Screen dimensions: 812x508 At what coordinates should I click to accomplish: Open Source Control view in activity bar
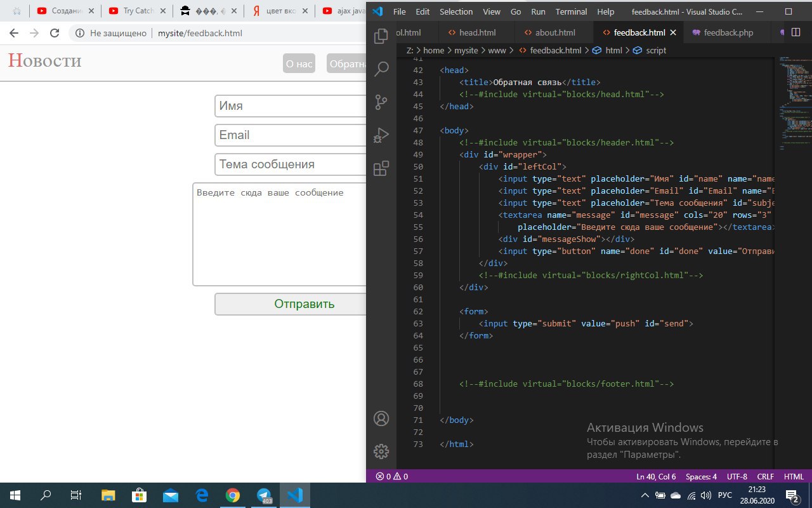tap(381, 102)
